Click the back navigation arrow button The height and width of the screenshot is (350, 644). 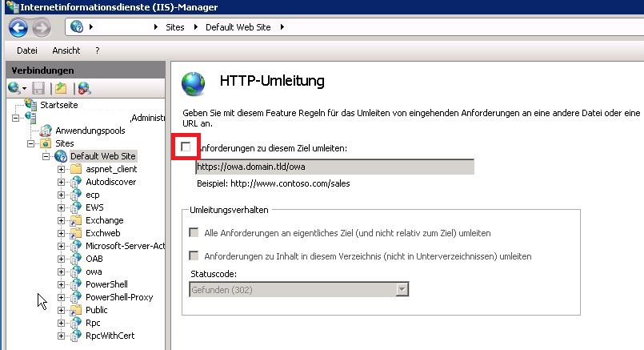pos(18,27)
